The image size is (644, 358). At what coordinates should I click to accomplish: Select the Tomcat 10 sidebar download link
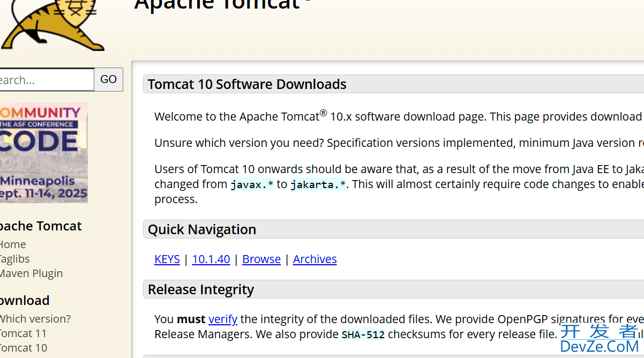23,348
